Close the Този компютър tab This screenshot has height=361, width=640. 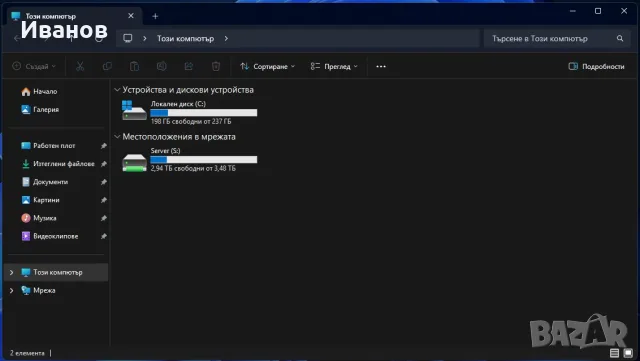point(131,16)
